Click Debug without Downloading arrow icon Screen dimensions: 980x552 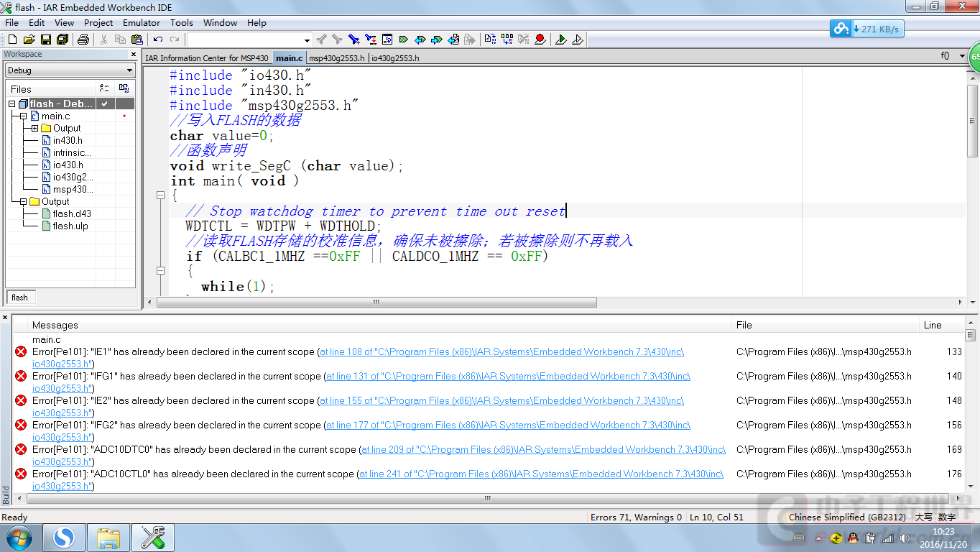577,40
